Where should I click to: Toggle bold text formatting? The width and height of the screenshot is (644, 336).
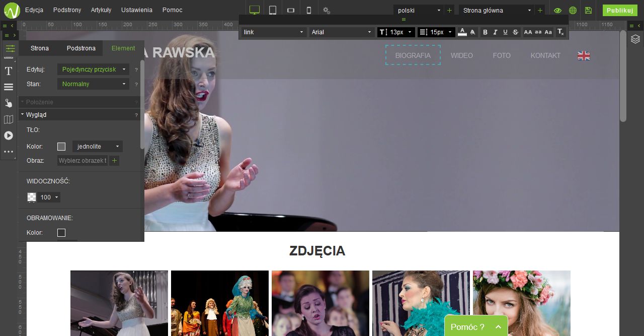coord(485,32)
